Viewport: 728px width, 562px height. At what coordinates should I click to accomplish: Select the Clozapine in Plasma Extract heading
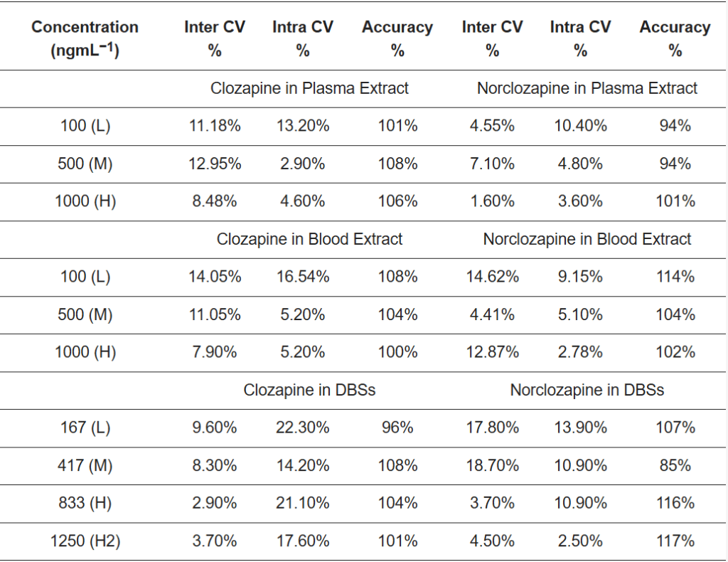pos(309,88)
